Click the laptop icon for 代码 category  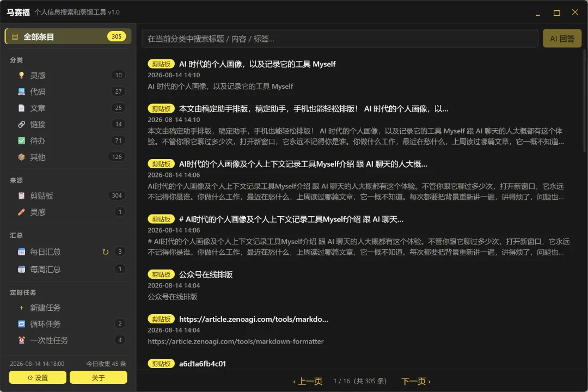21,91
